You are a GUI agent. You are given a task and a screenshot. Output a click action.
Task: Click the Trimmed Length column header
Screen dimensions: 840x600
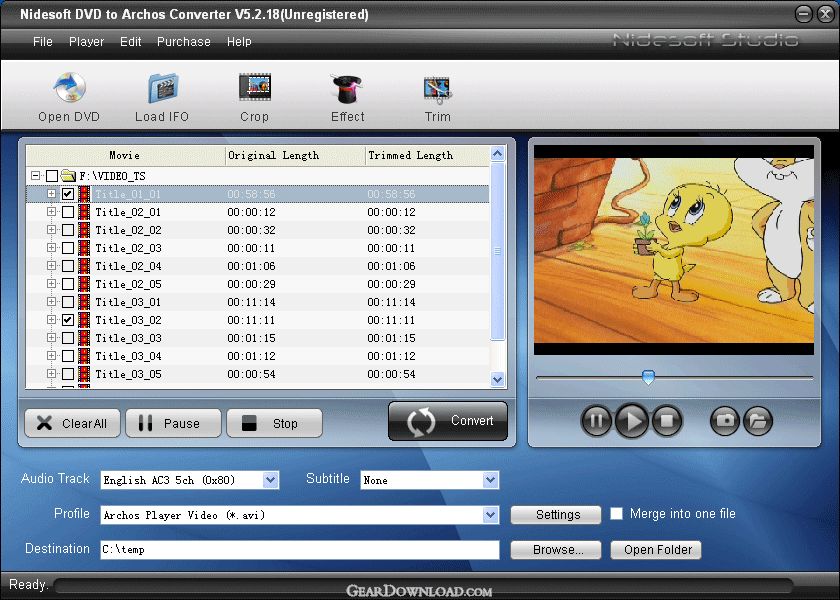click(x=428, y=155)
